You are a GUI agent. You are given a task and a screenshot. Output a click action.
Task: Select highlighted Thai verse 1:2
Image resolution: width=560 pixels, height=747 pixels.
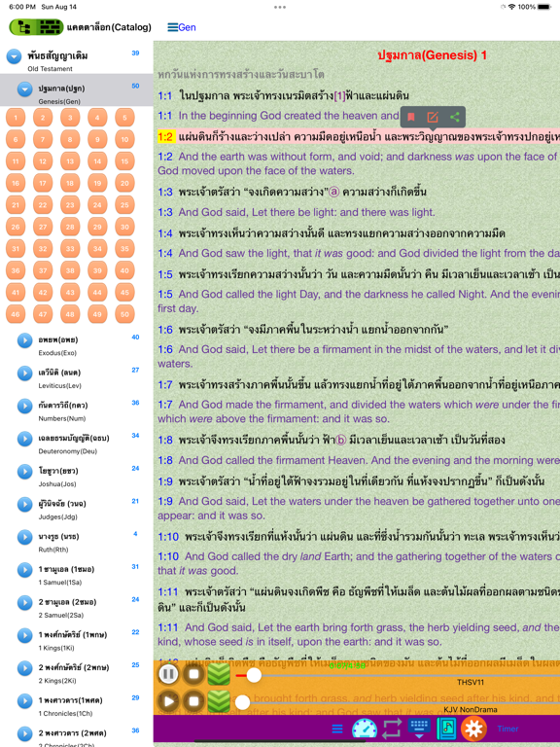(359, 137)
